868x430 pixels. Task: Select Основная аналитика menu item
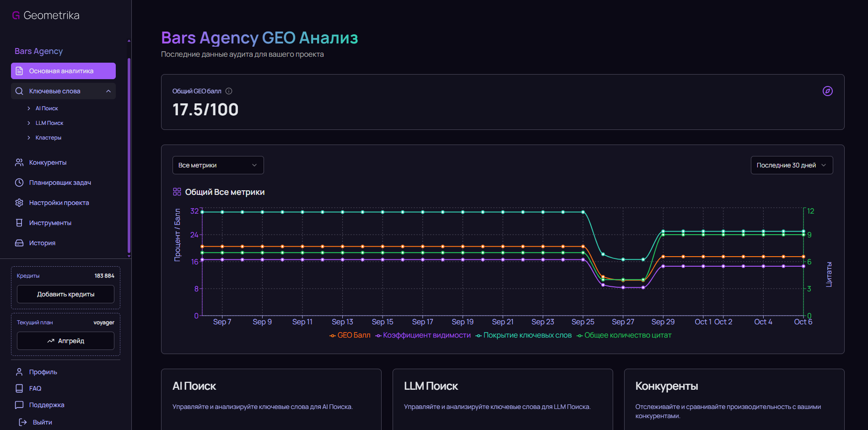click(x=63, y=71)
